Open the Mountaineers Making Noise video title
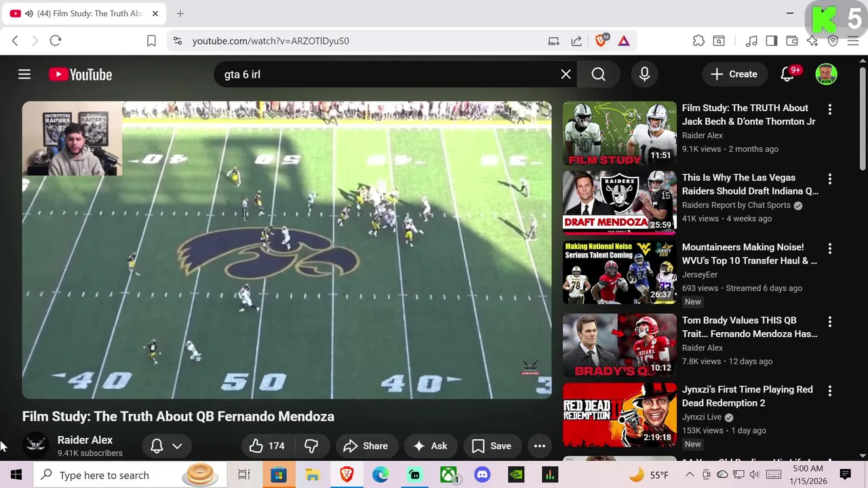The image size is (868, 488). pyautogui.click(x=749, y=253)
